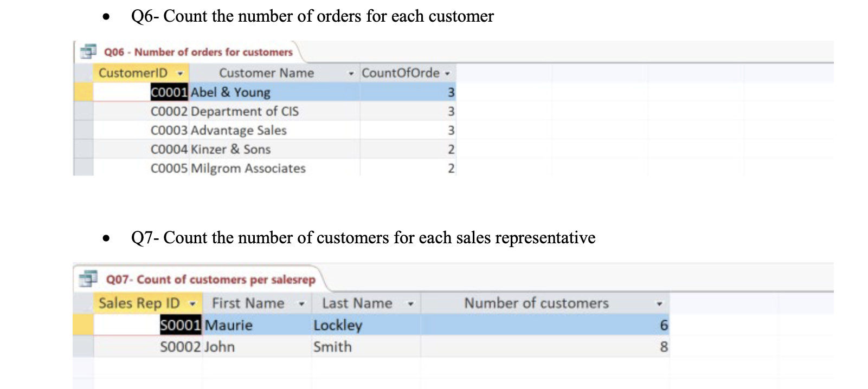The height and width of the screenshot is (389, 868).
Task: Click the Sales Rep ID column header
Action: pyautogui.click(x=148, y=303)
